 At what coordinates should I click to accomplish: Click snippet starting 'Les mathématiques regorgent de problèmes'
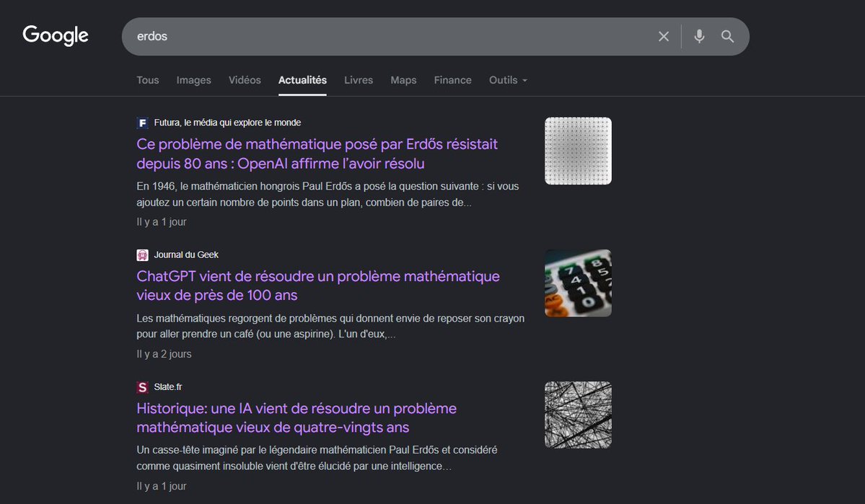click(330, 326)
